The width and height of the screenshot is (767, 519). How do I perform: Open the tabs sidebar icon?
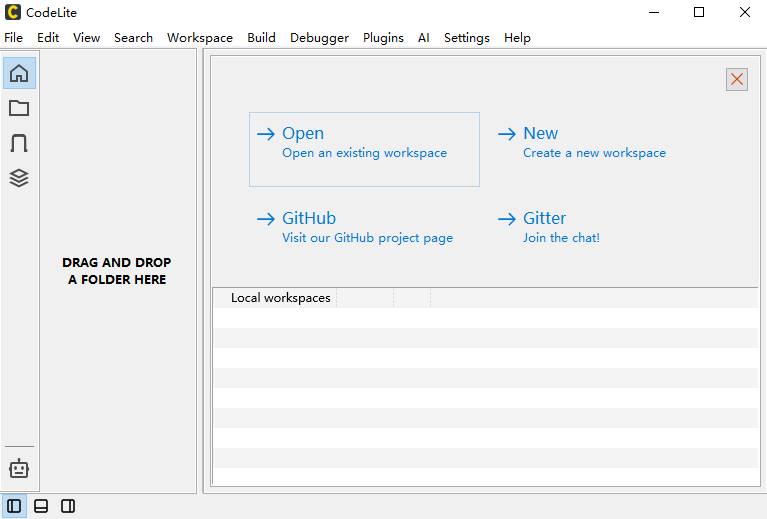[19, 143]
